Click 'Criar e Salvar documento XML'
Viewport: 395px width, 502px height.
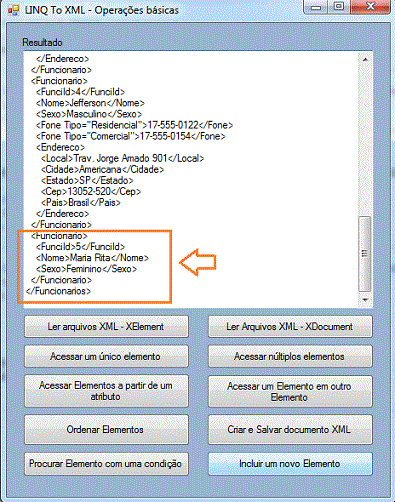click(x=290, y=429)
